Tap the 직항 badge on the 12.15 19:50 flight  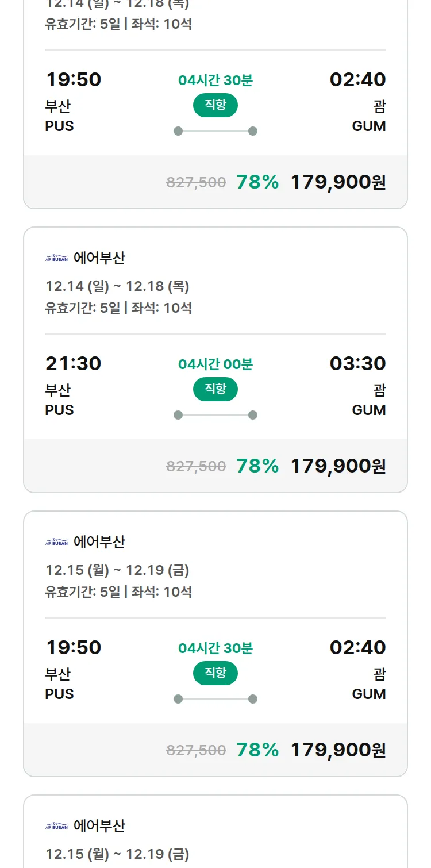215,673
